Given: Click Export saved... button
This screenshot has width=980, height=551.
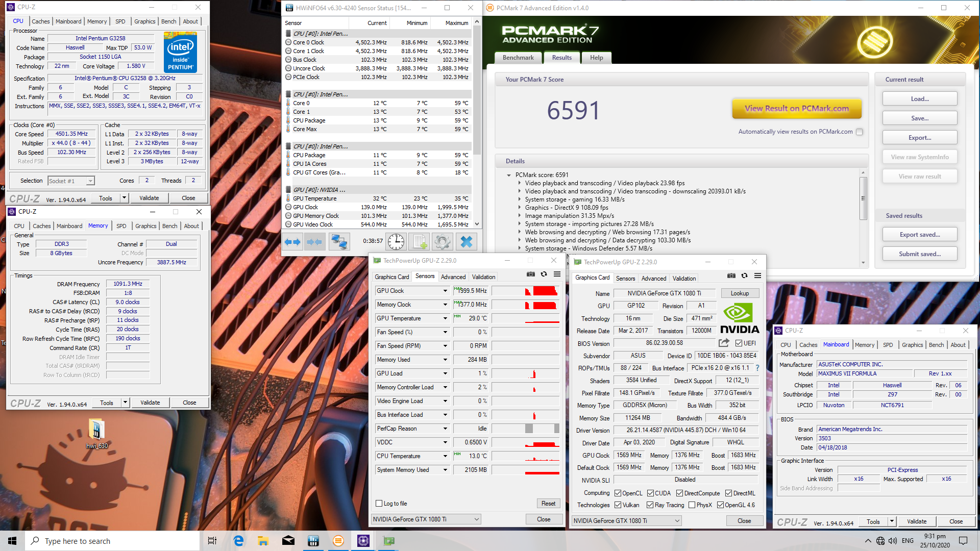Looking at the screenshot, I should pyautogui.click(x=920, y=235).
